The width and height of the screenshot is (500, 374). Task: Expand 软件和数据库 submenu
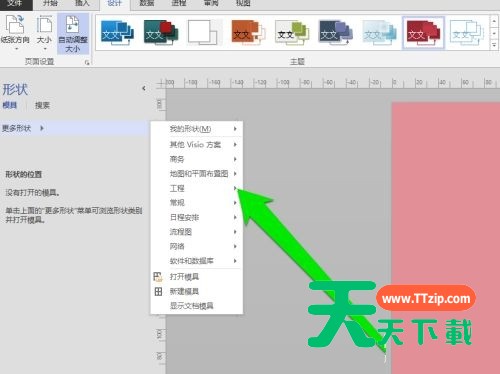coord(197,260)
